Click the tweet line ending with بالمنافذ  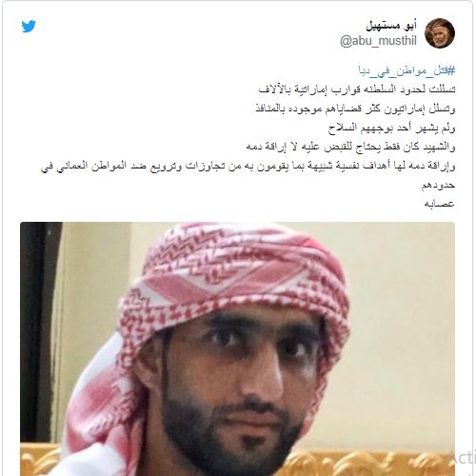click(355, 109)
